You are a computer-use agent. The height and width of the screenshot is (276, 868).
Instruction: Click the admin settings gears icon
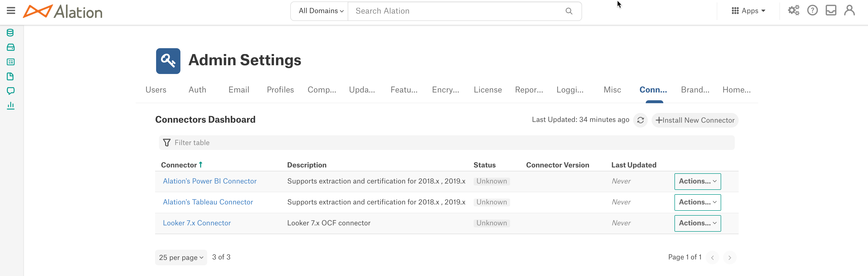click(x=794, y=11)
